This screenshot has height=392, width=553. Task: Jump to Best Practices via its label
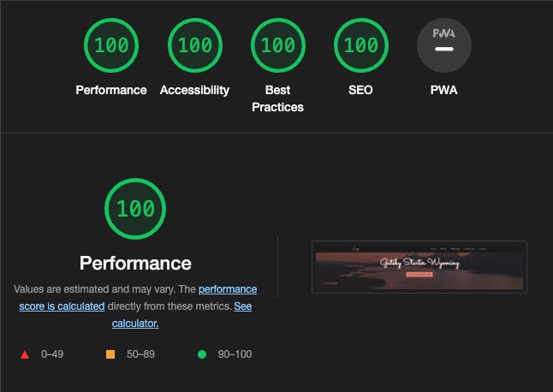(x=277, y=98)
